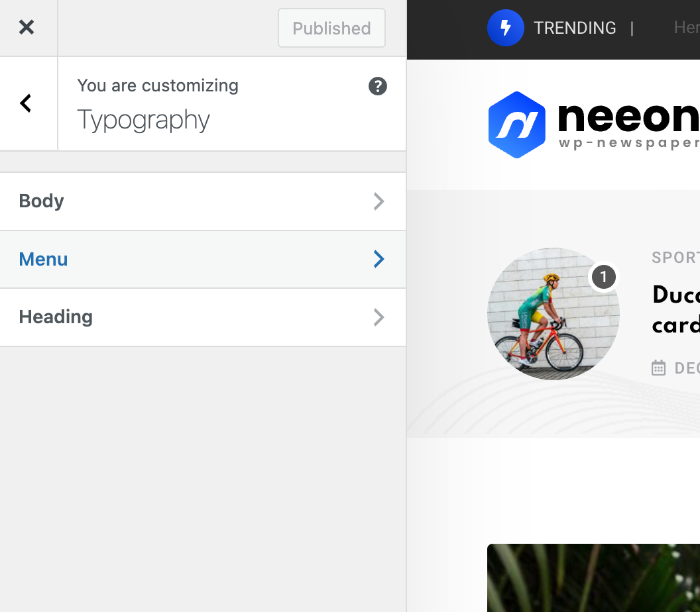Expand Heading using its right chevron
This screenshot has height=612, width=700.
coord(379,317)
